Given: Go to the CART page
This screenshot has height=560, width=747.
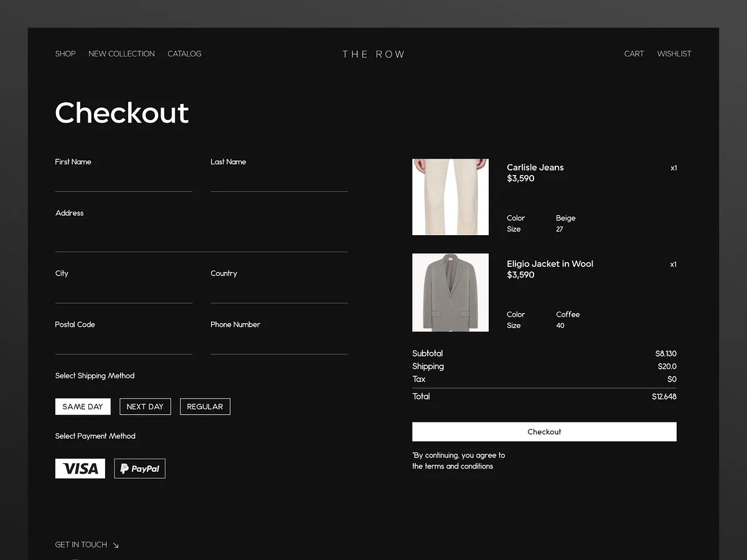Looking at the screenshot, I should tap(634, 54).
